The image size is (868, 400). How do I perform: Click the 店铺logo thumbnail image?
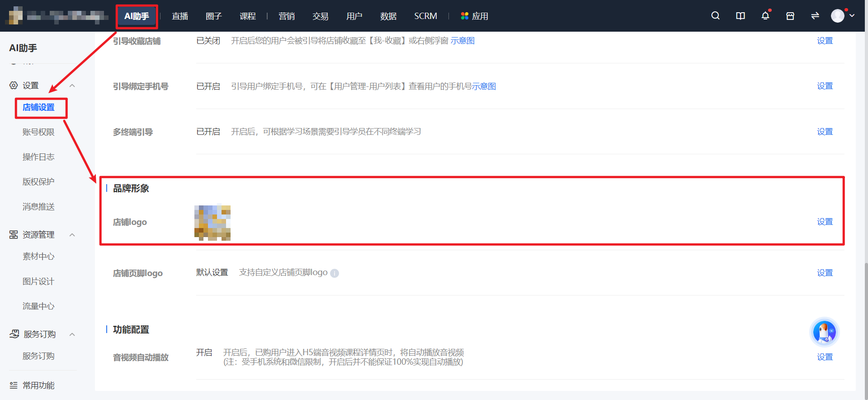[x=212, y=223]
